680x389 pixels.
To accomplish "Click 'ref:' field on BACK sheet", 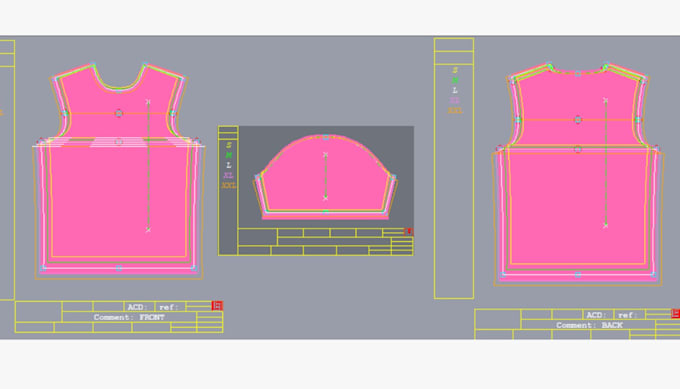I will (630, 314).
